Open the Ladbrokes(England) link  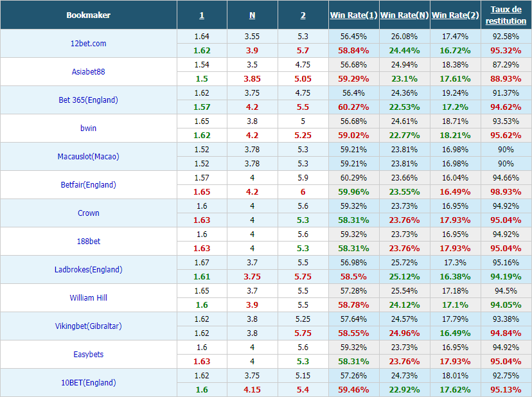pyautogui.click(x=88, y=269)
